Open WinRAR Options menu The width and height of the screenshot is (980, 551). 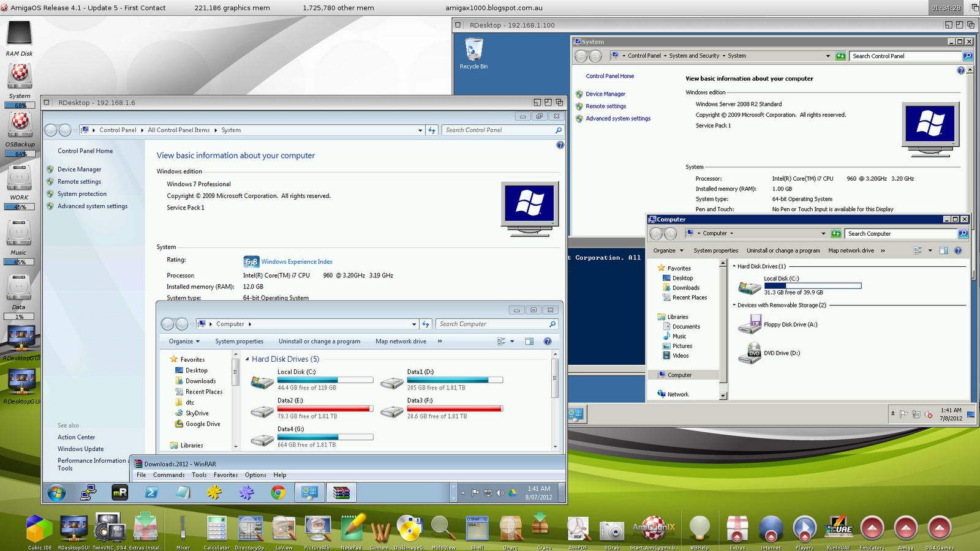coord(255,475)
